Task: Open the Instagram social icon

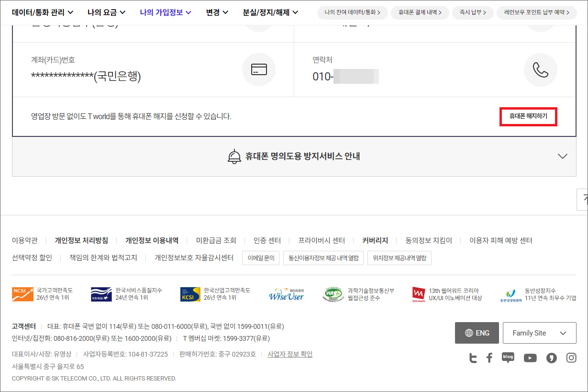Action: (571, 358)
